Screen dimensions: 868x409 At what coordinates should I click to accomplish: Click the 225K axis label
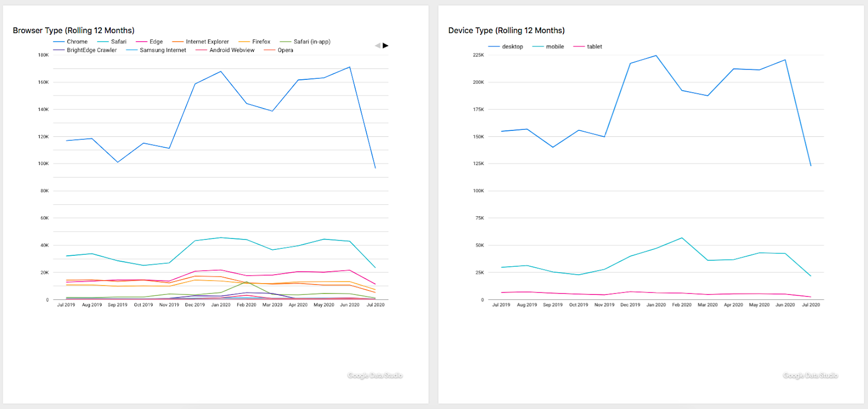click(478, 55)
